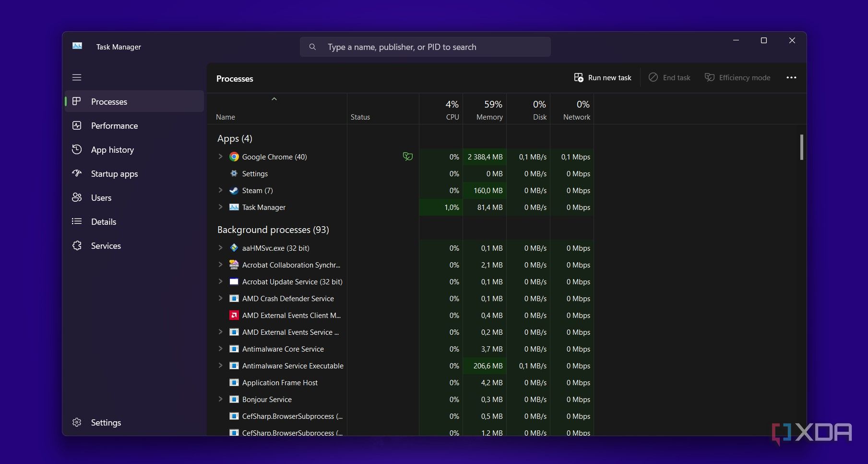Expand the Steam process group
The image size is (868, 464).
click(x=220, y=190)
